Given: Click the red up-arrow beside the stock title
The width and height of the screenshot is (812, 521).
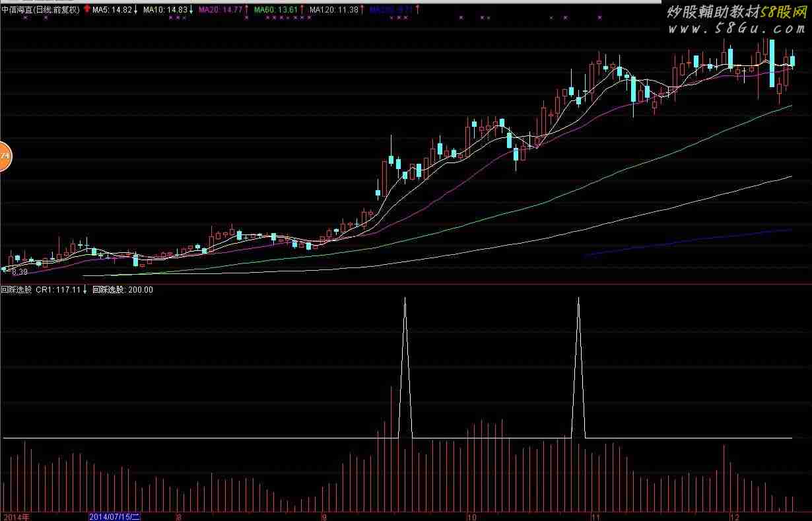Looking at the screenshot, I should coord(86,9).
